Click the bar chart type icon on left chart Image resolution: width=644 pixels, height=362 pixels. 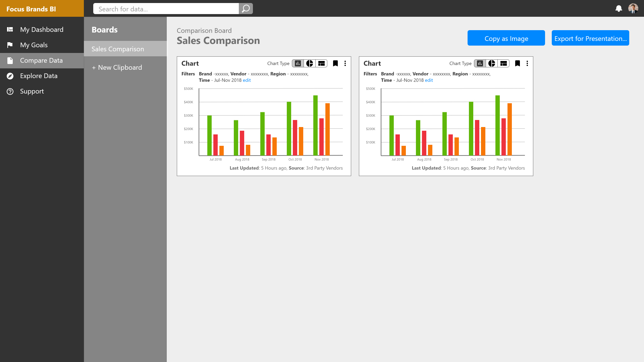297,63
